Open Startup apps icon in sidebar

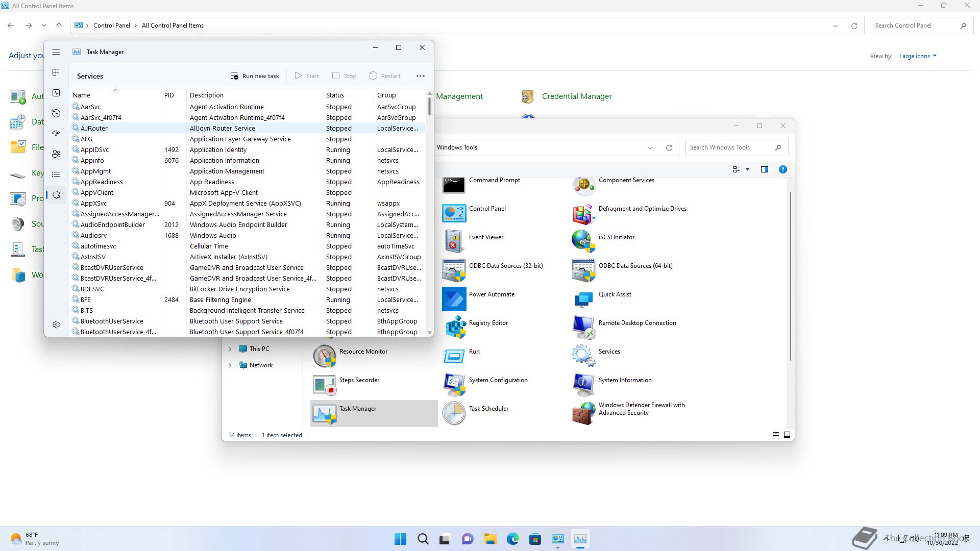point(56,134)
